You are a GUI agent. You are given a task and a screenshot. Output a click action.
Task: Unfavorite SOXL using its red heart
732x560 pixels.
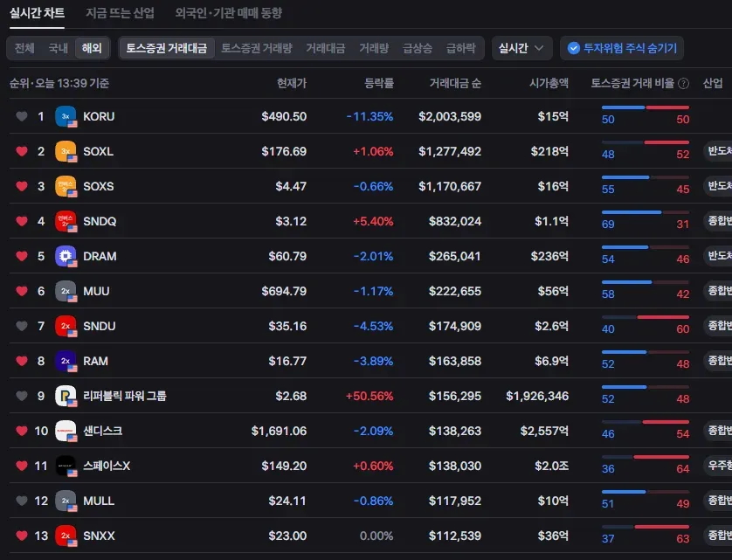22,151
